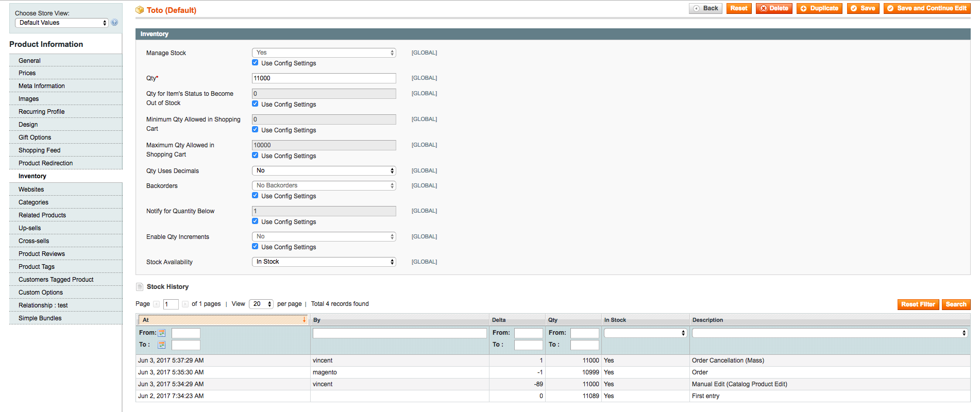Image resolution: width=980 pixels, height=412 pixels.
Task: Open the Prices tab
Action: pyautogui.click(x=66, y=73)
